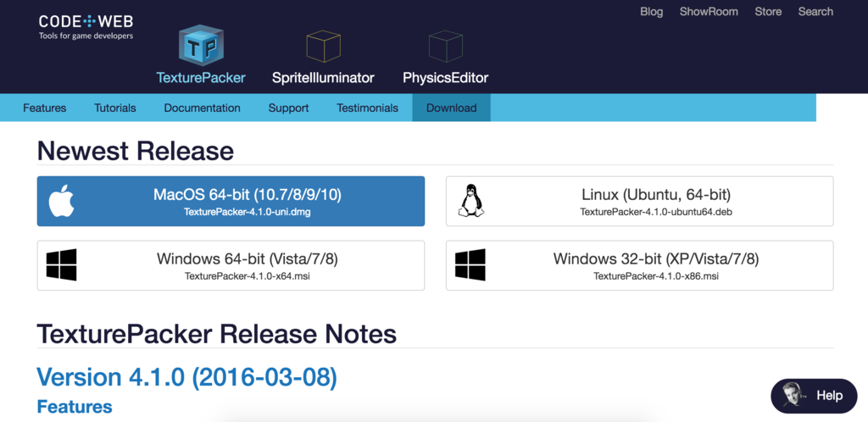868x422 pixels.
Task: Click Version 4.1.0 (2016-03-08) heading link
Action: click(186, 377)
